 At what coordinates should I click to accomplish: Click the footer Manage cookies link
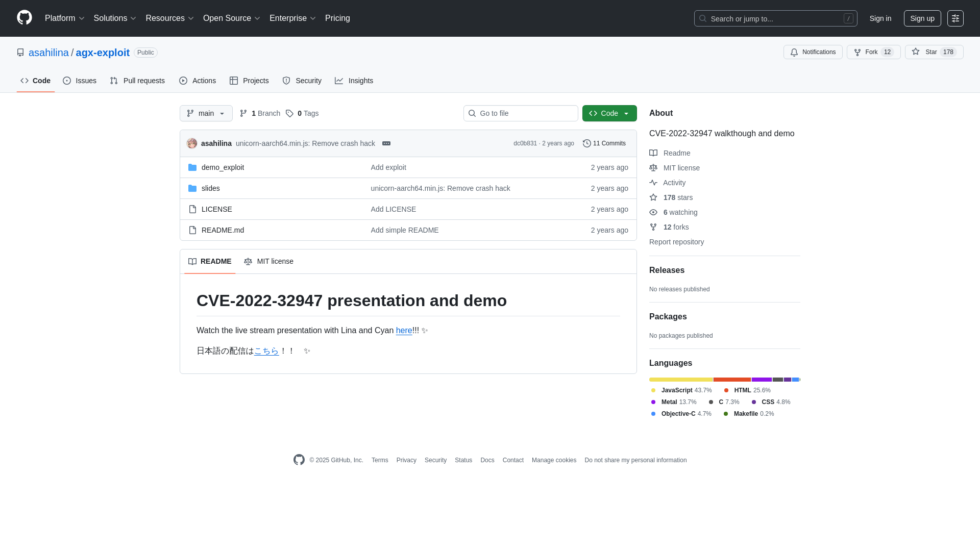pos(554,460)
